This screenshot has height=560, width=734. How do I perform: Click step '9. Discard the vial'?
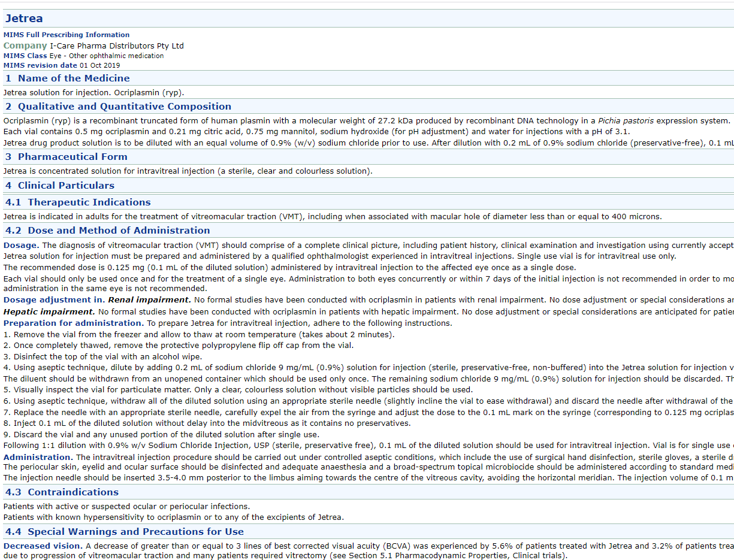tap(161, 435)
